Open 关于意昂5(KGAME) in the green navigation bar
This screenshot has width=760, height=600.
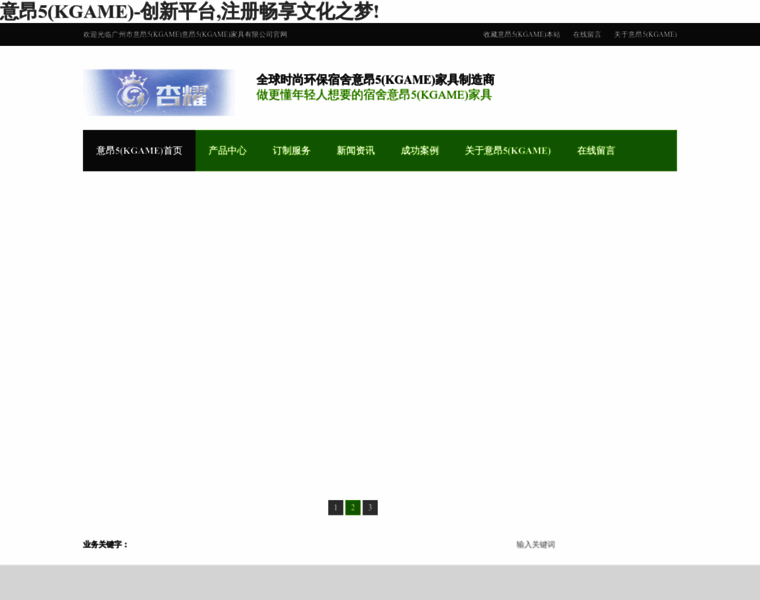tap(507, 151)
